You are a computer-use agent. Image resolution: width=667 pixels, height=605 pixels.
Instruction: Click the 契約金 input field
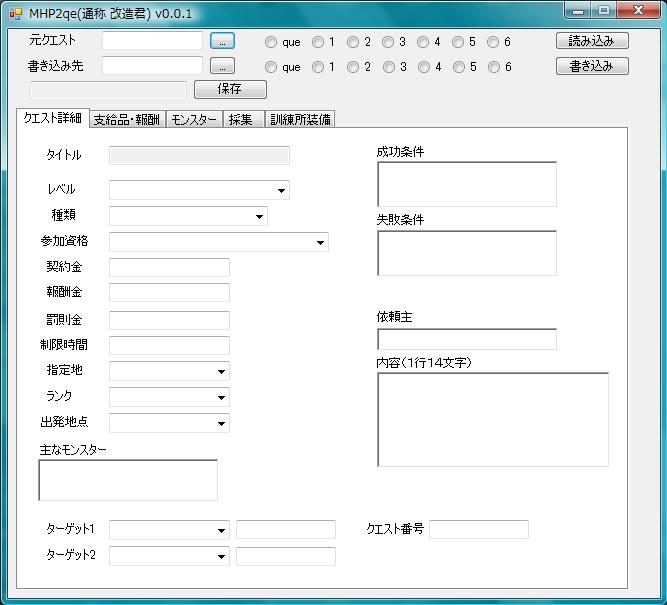pos(169,267)
